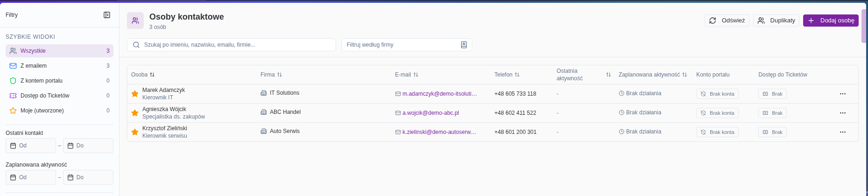Select the Wszystkie quick view
The height and width of the screenshot is (196, 868).
point(59,51)
